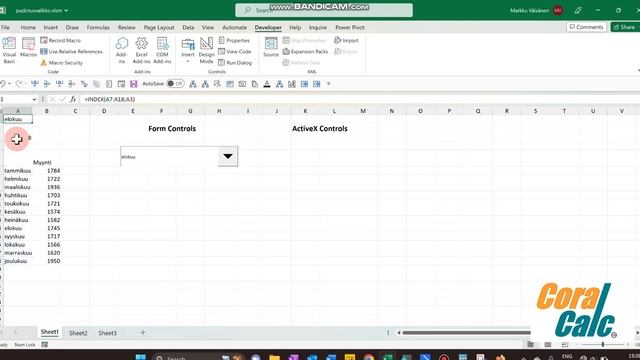
Task: Open the Inquire tab
Action: [x=318, y=27]
